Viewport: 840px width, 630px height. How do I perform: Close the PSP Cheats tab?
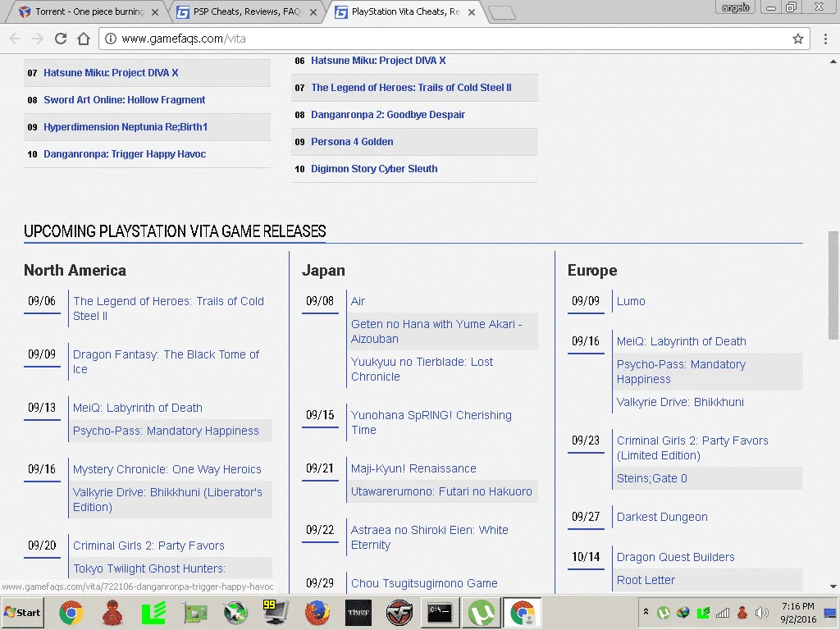pos(313,11)
